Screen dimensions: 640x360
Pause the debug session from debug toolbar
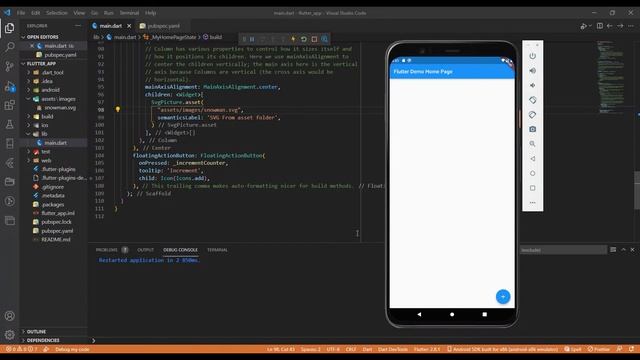(252, 39)
